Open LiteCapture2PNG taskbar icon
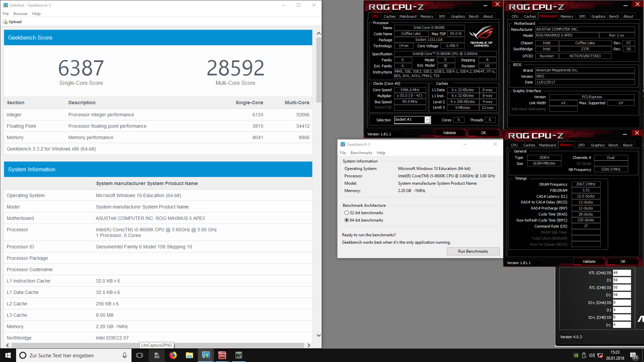 pos(156,355)
